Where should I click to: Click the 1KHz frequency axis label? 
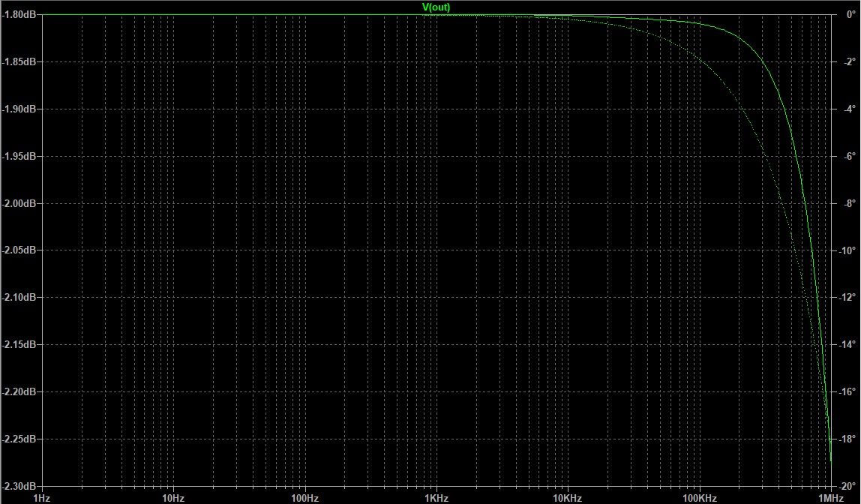coord(436,497)
